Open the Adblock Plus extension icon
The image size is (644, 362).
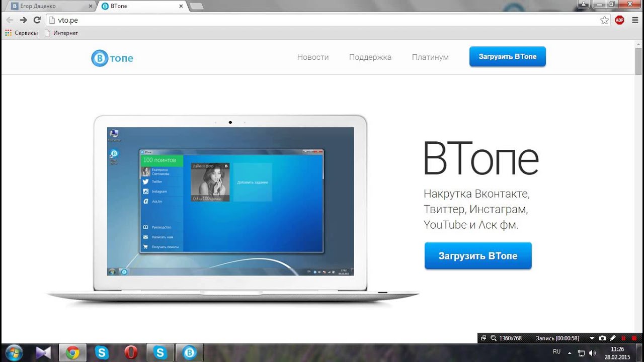pos(620,20)
